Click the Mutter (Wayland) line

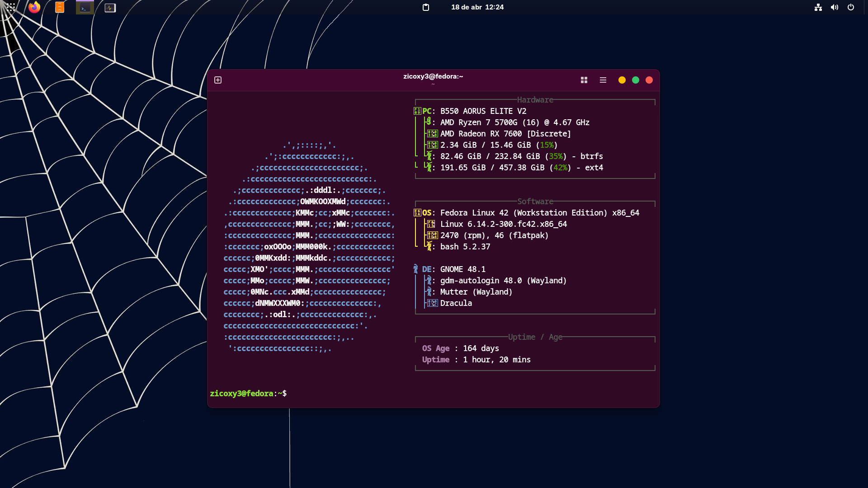click(476, 292)
